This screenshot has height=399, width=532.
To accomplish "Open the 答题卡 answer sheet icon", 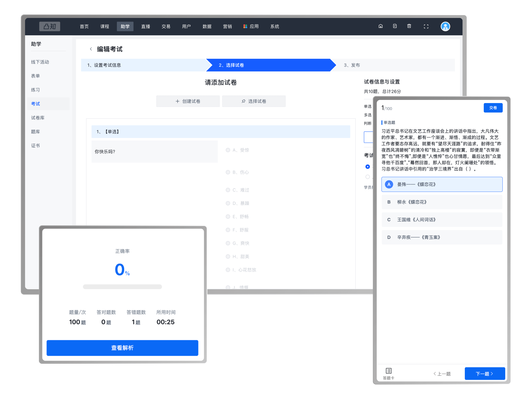I will [x=388, y=373].
